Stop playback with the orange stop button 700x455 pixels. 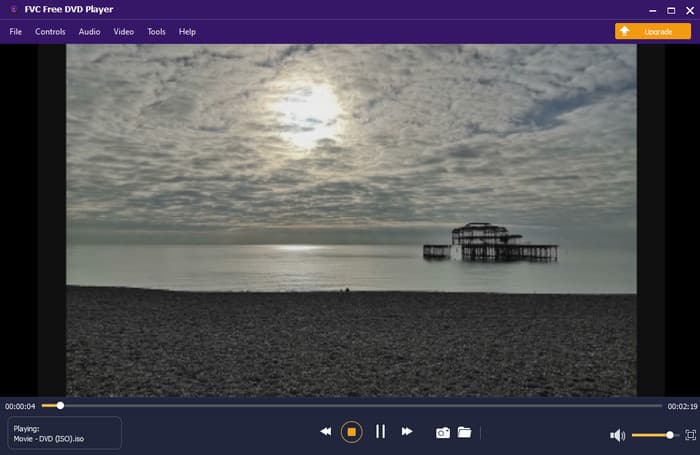coord(351,432)
